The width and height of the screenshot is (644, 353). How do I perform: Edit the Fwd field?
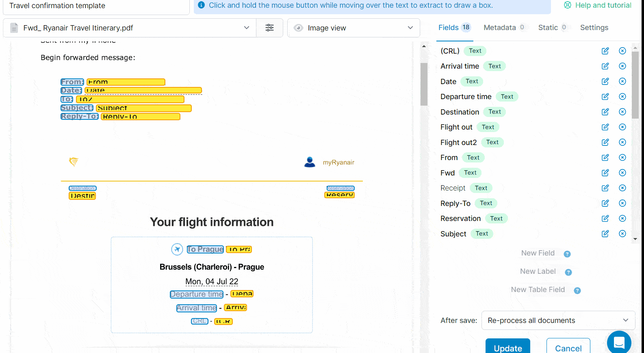pyautogui.click(x=605, y=173)
